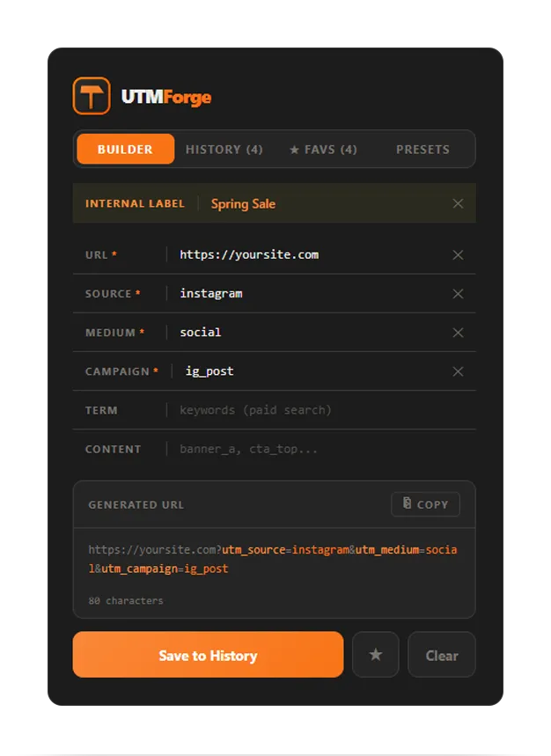Click the generated URL text
551x756 pixels.
pos(273,559)
